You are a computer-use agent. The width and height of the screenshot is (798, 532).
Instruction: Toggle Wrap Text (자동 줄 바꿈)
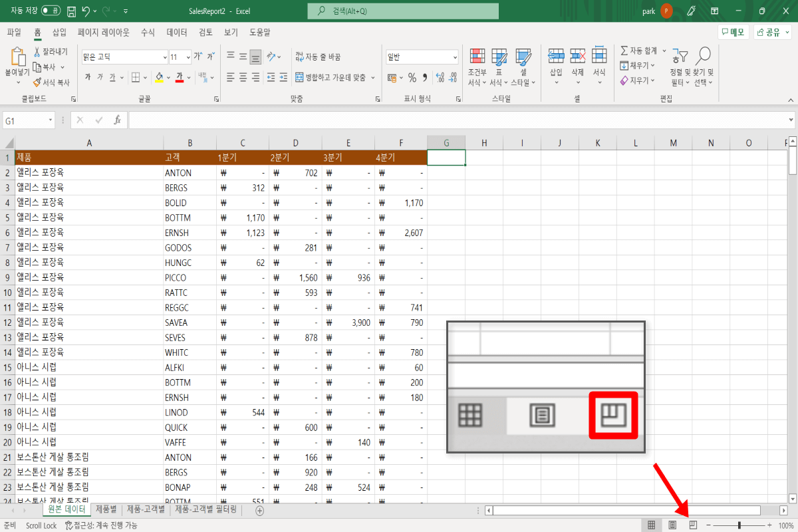[318, 57]
